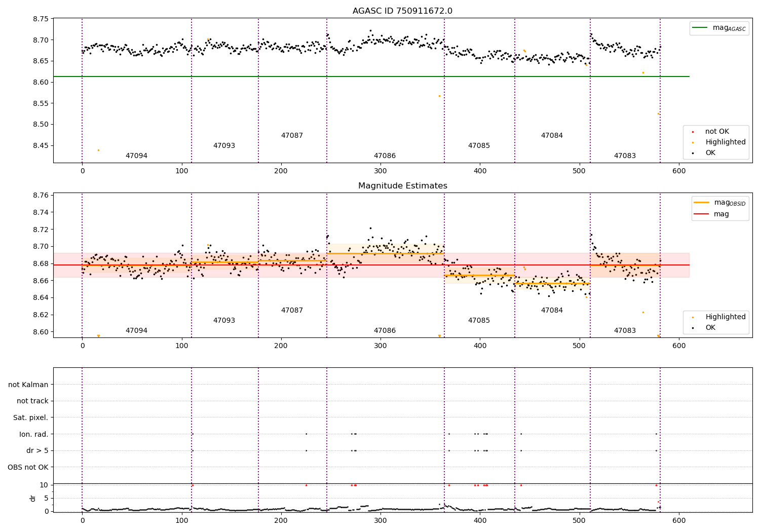The height and width of the screenshot is (532, 760).
Task: Click the 'not Kalman' axis label
Action: click(28, 385)
